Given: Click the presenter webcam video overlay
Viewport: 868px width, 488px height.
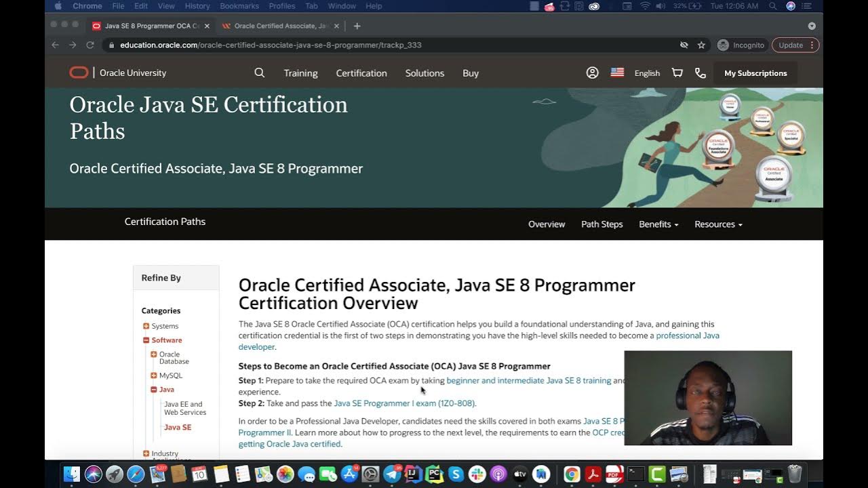Looking at the screenshot, I should [708, 398].
